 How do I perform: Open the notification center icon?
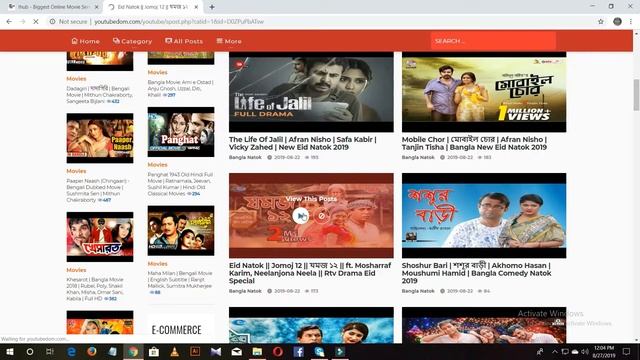point(627,351)
